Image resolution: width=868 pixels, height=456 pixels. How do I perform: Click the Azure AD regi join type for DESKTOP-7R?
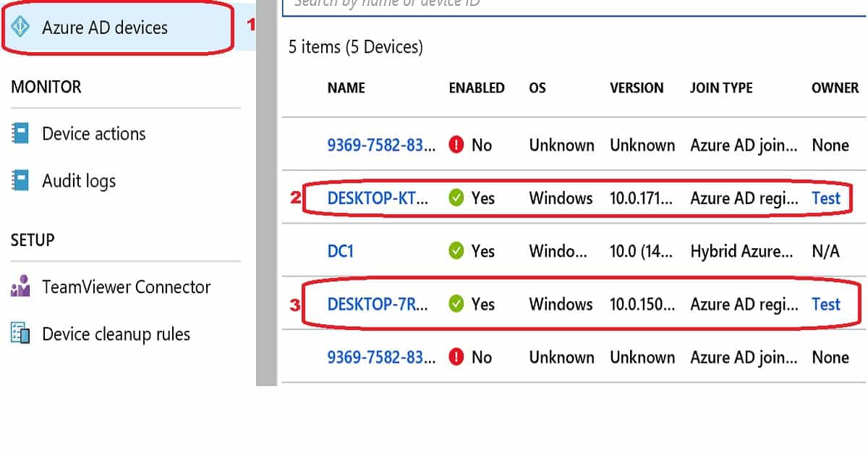(x=744, y=304)
